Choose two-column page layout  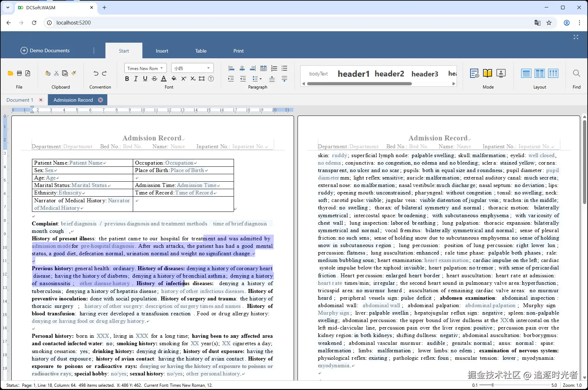(540, 73)
